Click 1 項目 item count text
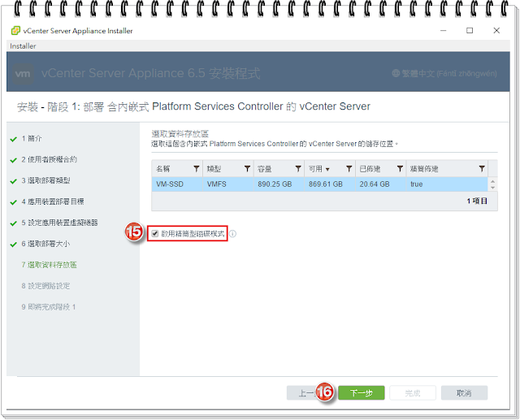Screen dimensions: 520x420 point(477,201)
